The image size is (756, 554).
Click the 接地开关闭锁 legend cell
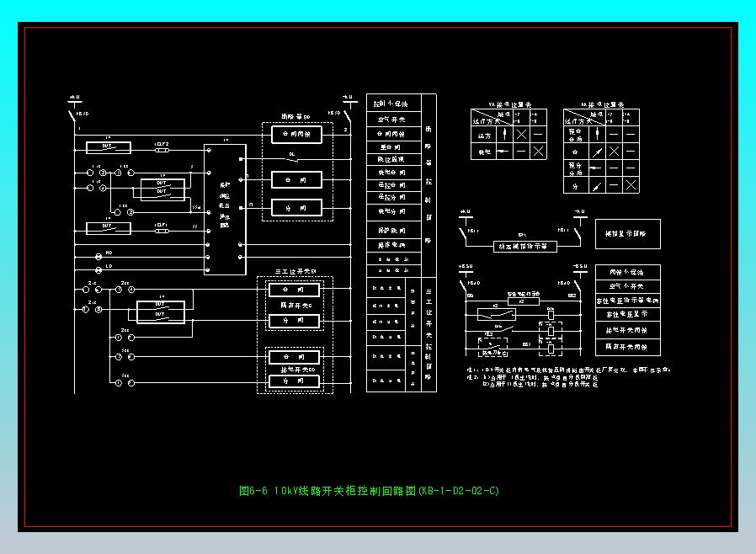pos(628,330)
